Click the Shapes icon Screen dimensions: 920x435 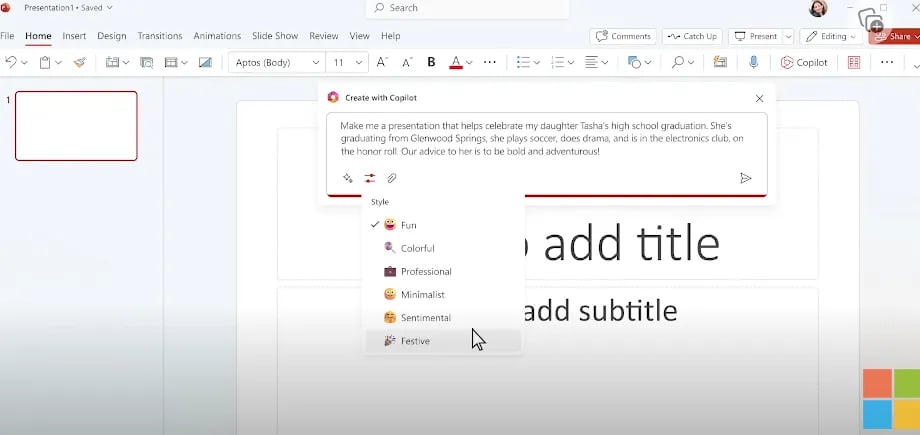tap(634, 62)
